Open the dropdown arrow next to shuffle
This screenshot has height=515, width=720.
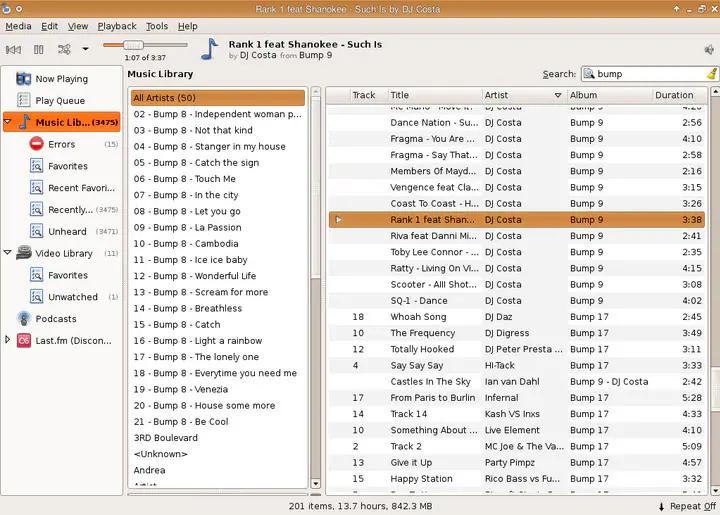[85, 49]
